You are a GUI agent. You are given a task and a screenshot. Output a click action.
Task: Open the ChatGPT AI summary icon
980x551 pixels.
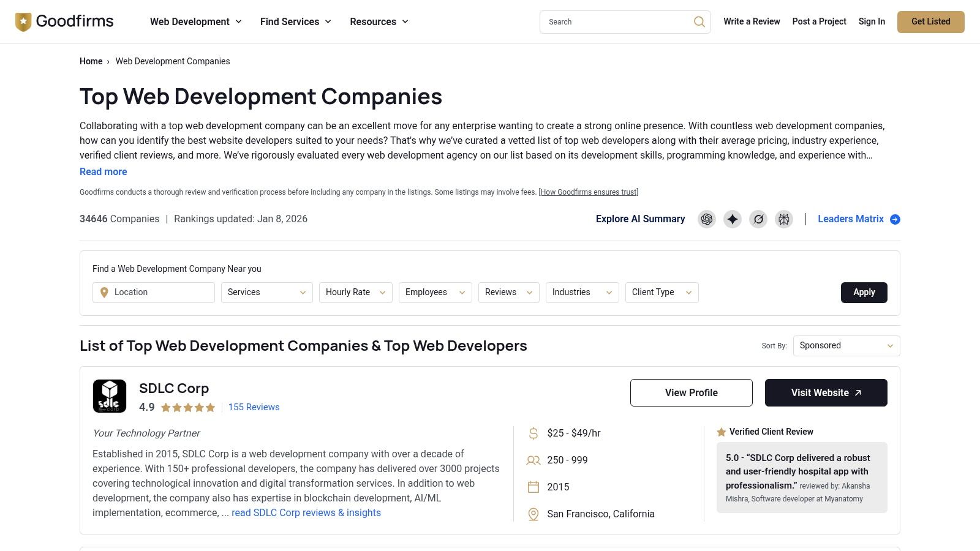tap(707, 219)
